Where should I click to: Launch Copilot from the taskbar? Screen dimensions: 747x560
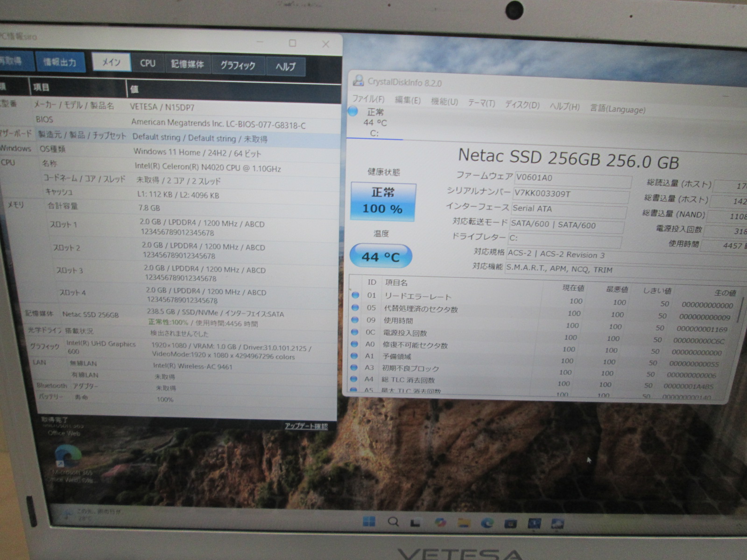[440, 522]
